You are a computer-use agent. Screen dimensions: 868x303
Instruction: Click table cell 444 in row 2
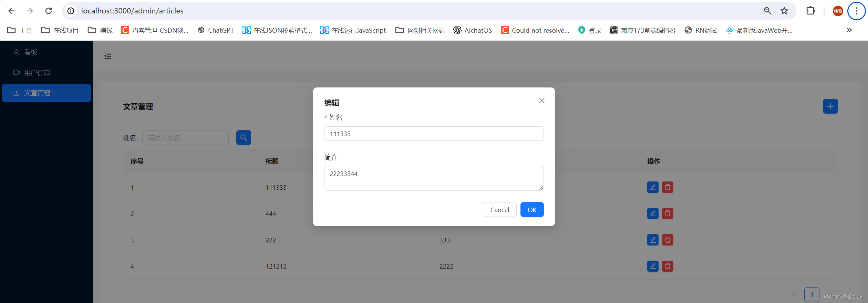[271, 213]
